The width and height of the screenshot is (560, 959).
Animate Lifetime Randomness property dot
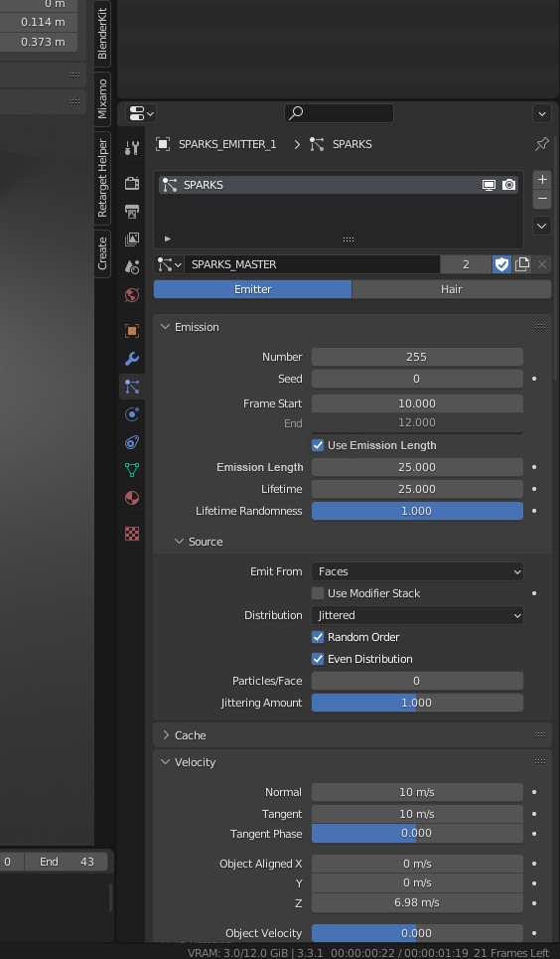534,511
